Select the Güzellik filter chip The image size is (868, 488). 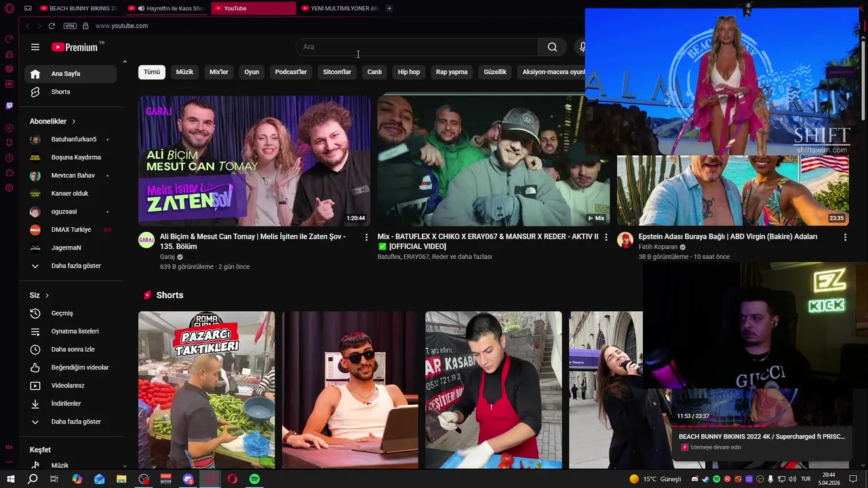495,72
